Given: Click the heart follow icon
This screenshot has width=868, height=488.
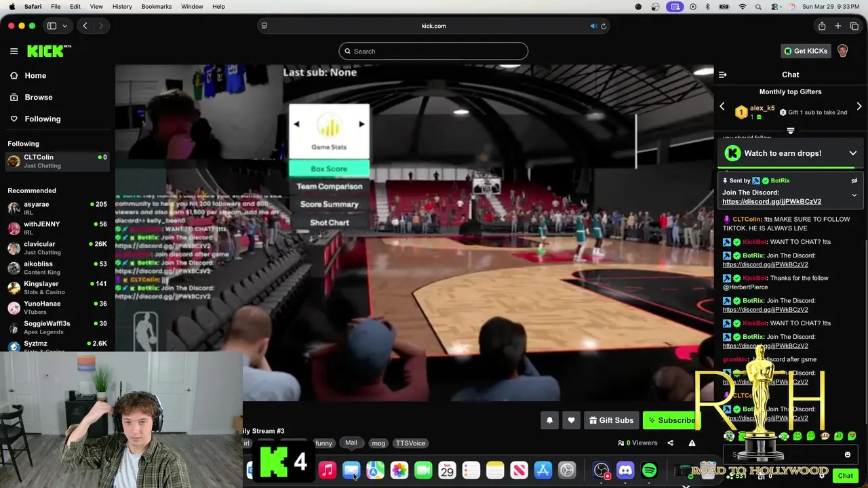Looking at the screenshot, I should [571, 420].
